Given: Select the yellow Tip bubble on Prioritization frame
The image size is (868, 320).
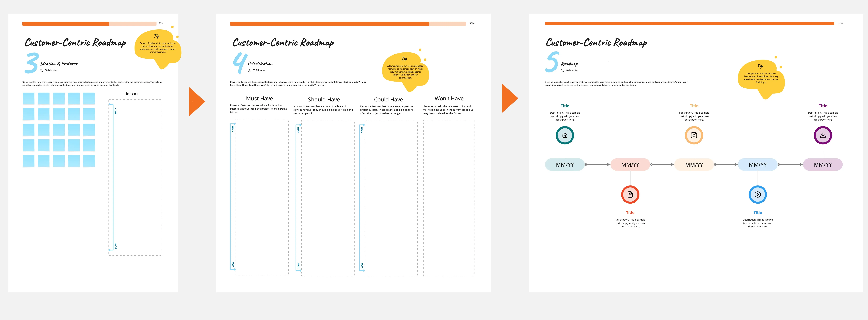Looking at the screenshot, I should click(x=406, y=70).
